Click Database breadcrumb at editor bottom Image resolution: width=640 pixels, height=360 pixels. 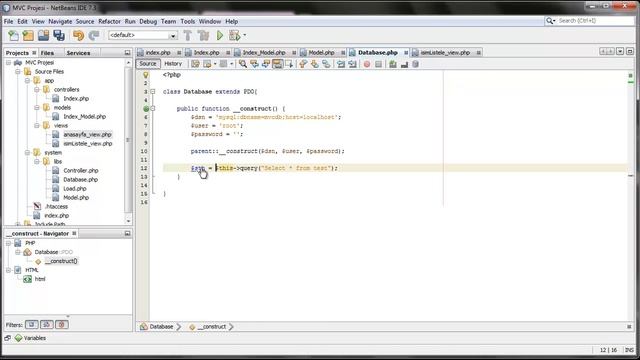(x=157, y=327)
